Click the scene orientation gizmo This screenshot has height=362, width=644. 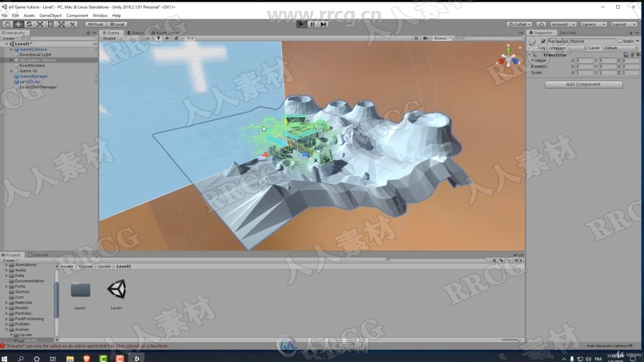(508, 59)
